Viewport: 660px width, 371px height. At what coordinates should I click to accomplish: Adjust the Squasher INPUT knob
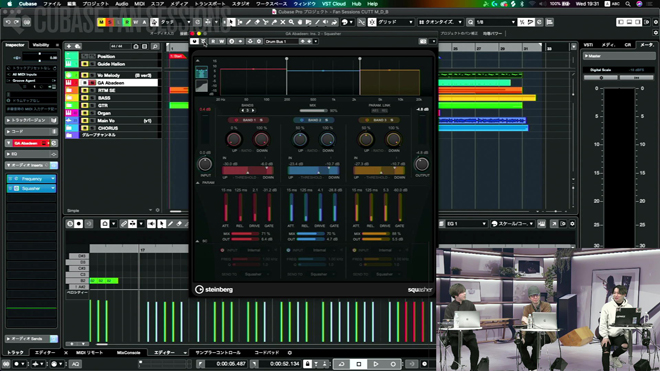205,164
